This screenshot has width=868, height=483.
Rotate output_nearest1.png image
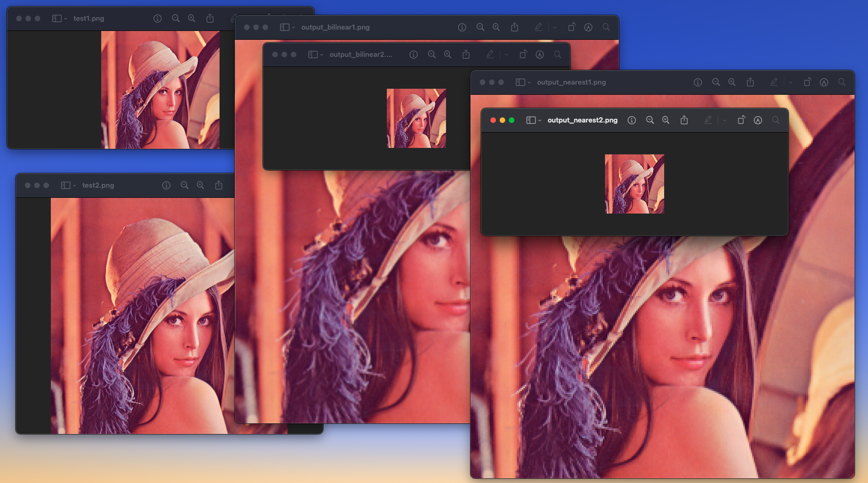coord(807,82)
